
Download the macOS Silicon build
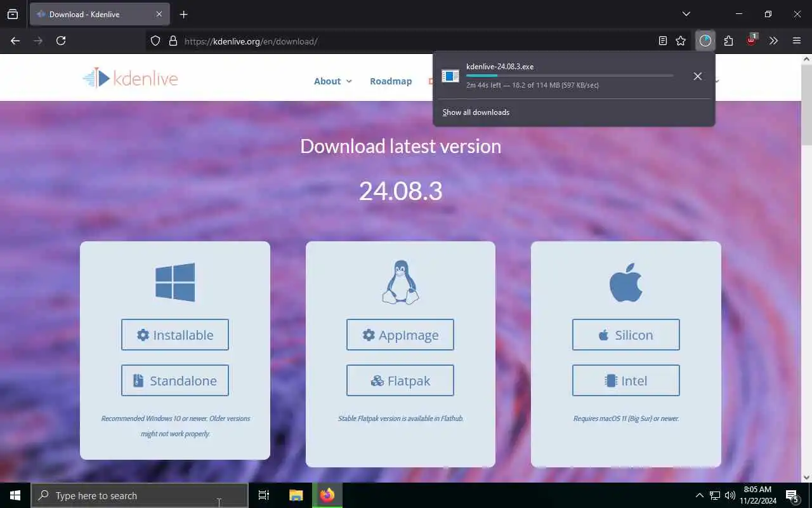(x=626, y=335)
